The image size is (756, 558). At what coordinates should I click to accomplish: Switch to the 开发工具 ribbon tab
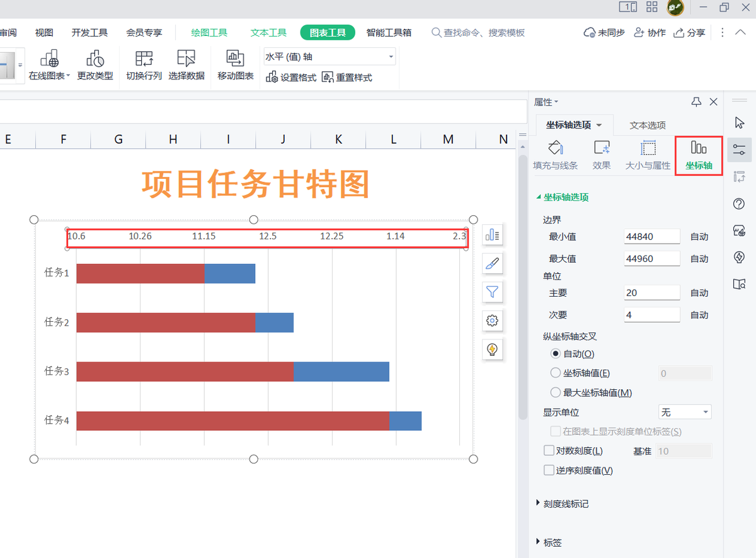click(89, 33)
